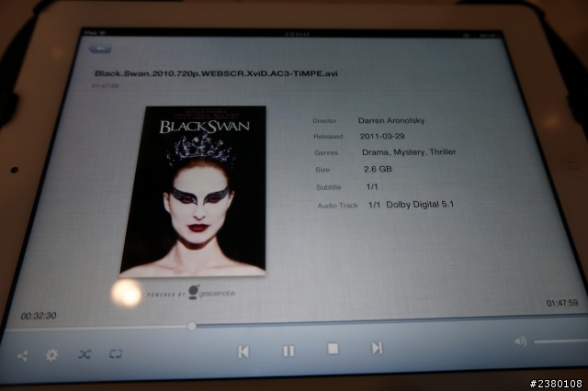Toggle the repeat loop icon

(x=116, y=353)
